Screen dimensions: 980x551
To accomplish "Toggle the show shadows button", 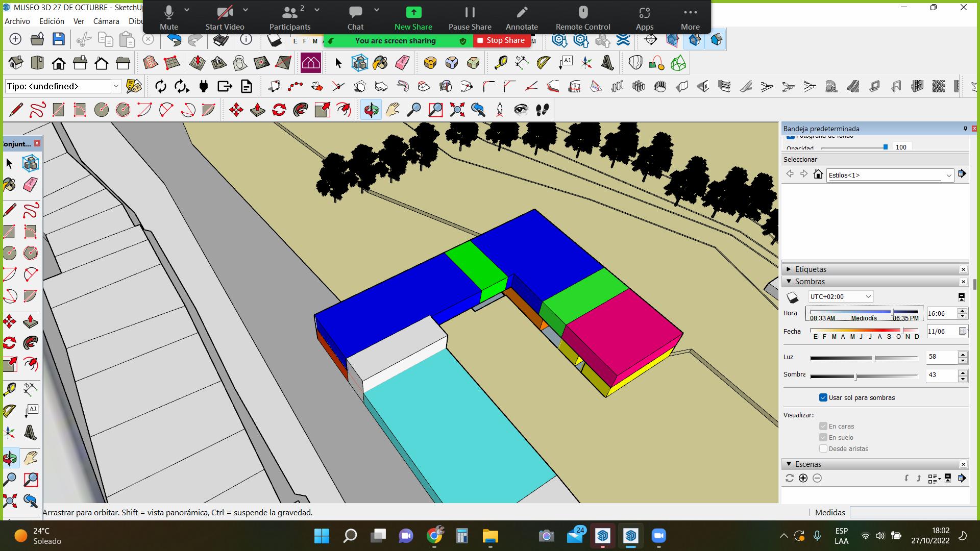I will 792,297.
